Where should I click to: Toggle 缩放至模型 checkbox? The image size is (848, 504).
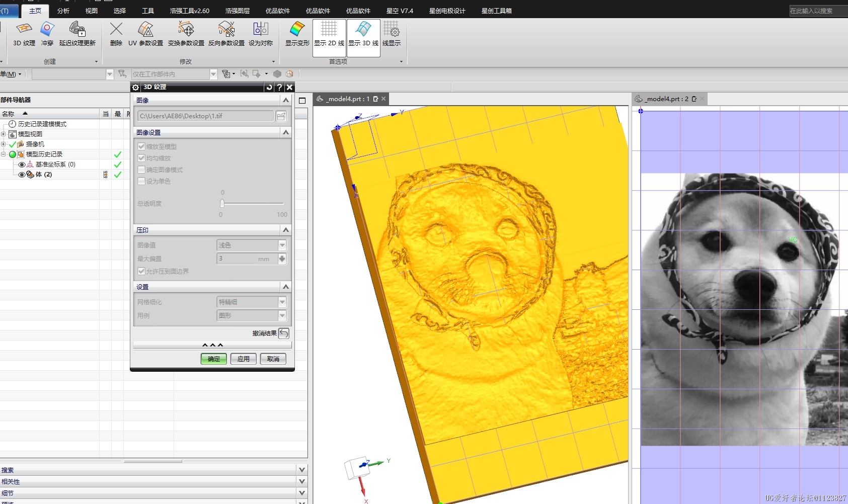tap(141, 146)
